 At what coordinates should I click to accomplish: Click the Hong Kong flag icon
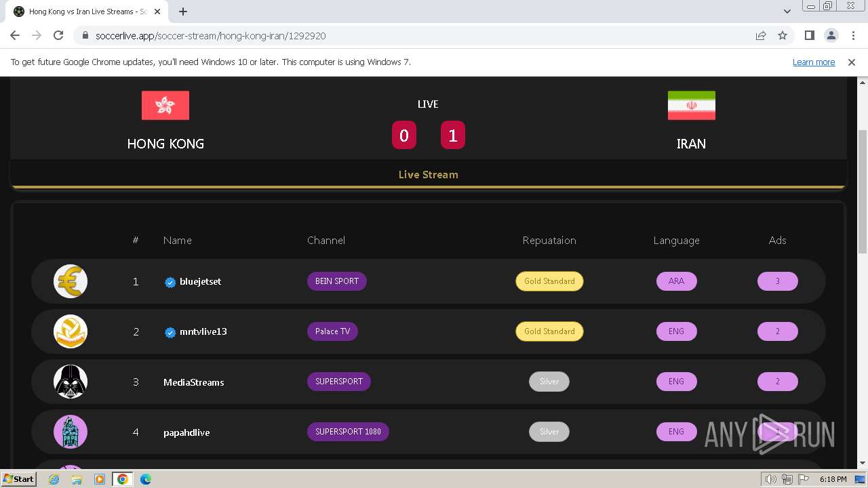(x=165, y=105)
